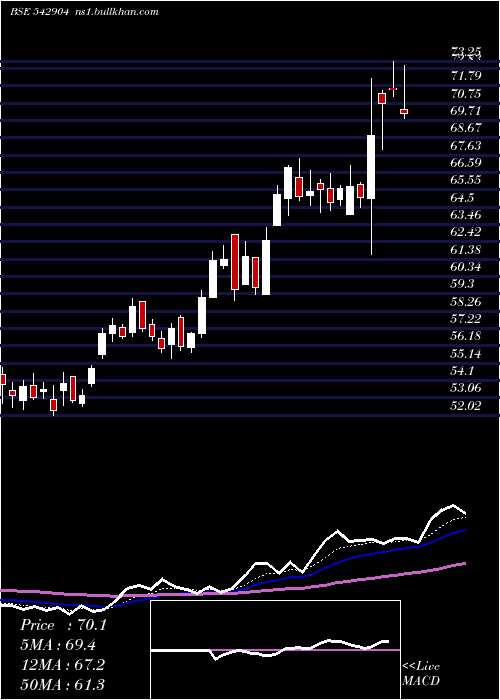Click the 5MA : 69.4 readout

tap(58, 645)
